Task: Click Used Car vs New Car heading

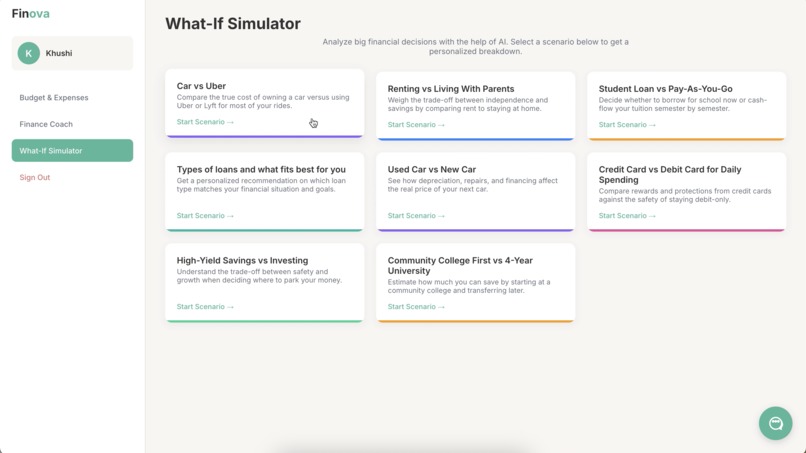Action: pyautogui.click(x=432, y=169)
